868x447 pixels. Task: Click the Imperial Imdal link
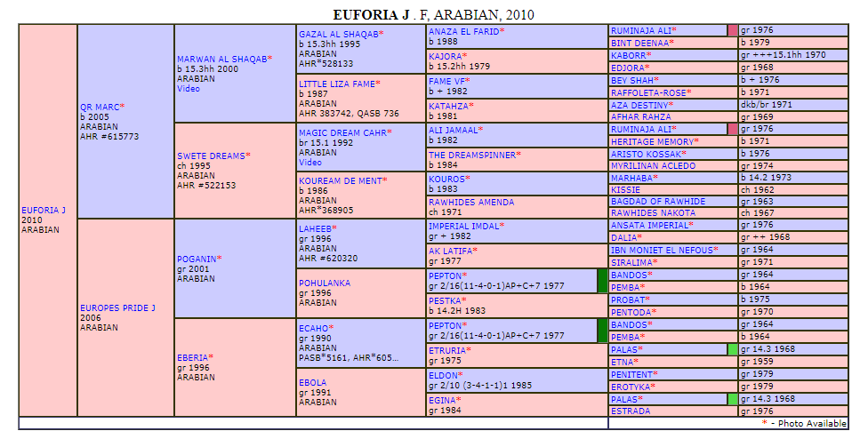pos(462,226)
